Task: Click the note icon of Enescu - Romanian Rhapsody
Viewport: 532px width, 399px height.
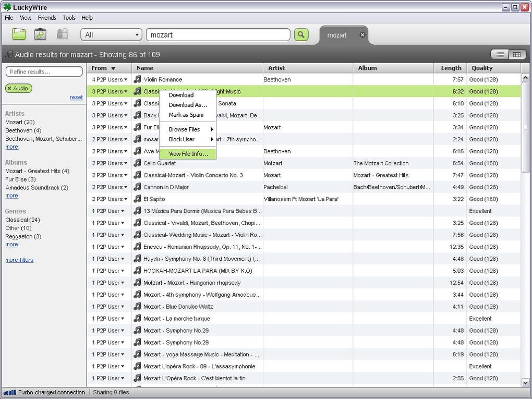Action: tap(137, 247)
